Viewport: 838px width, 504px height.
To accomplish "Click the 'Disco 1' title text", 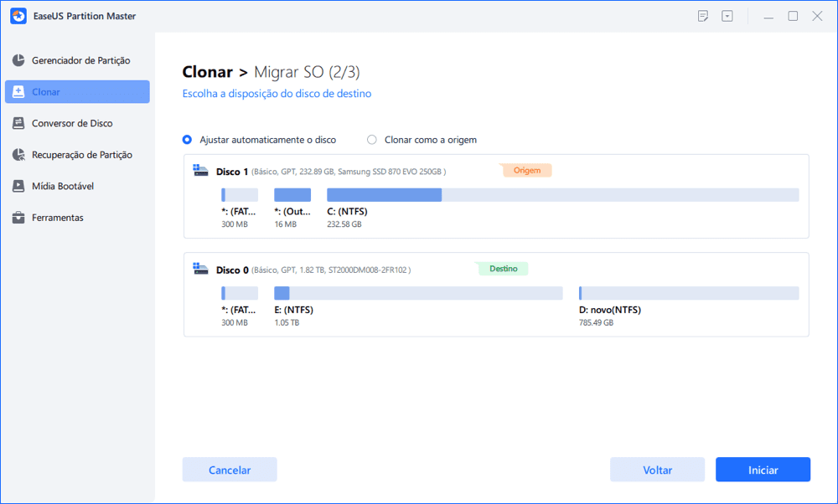I will coord(232,172).
